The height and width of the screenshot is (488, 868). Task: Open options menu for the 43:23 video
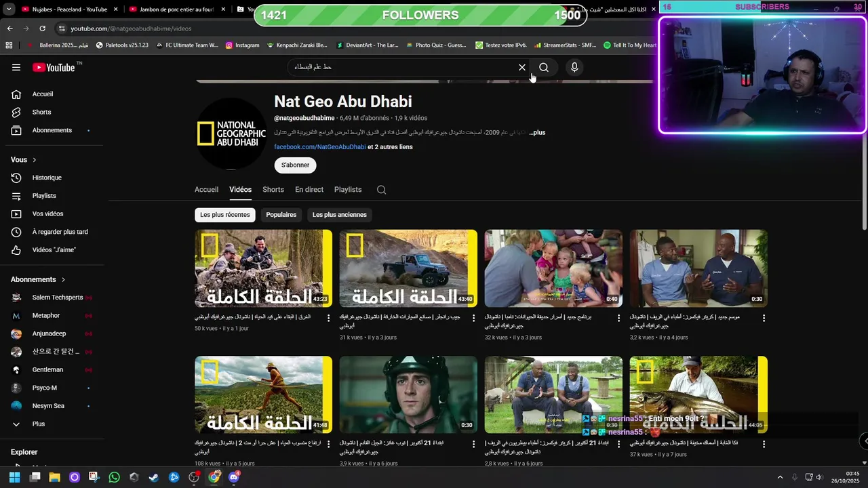[x=328, y=318]
